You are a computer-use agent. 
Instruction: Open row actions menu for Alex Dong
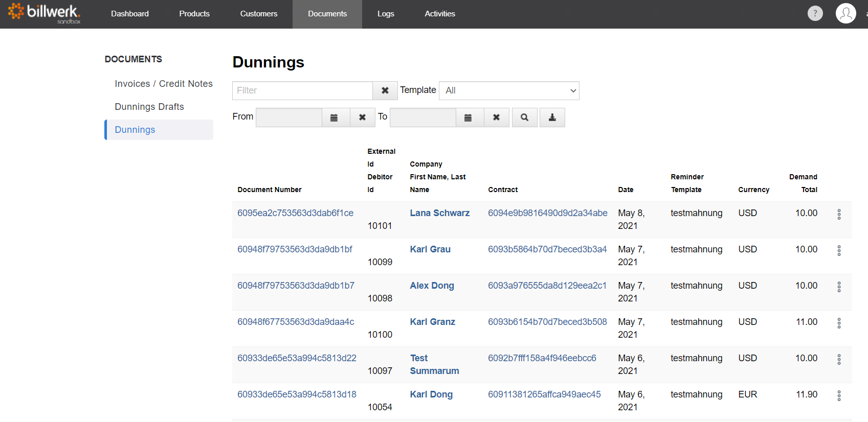click(839, 287)
